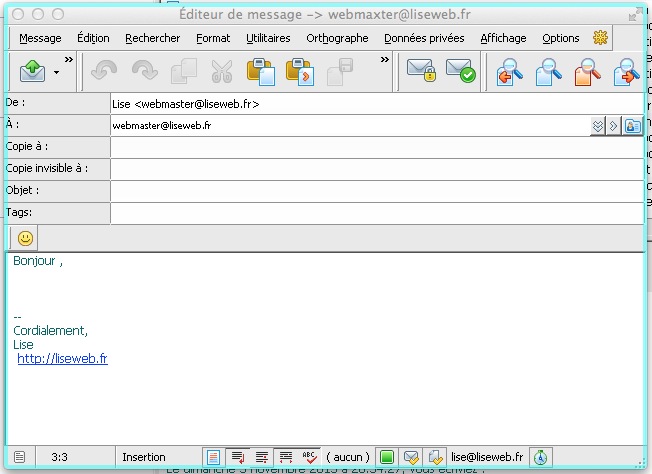The width and height of the screenshot is (652, 474).
Task: Toggle the green square status bar indicator
Action: click(387, 457)
